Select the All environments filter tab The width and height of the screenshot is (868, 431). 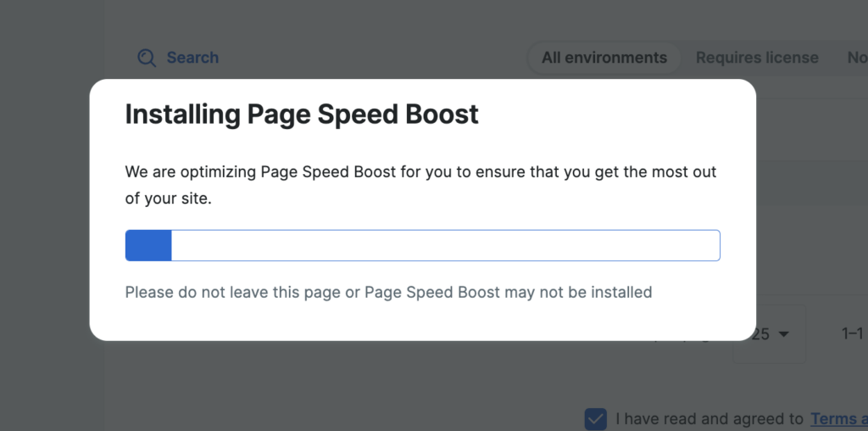[x=604, y=58]
